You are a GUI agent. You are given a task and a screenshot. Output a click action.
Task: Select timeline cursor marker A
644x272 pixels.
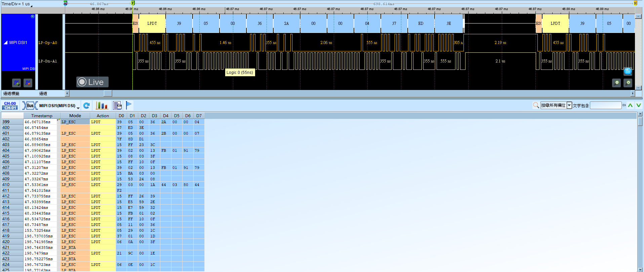[x=65, y=3]
